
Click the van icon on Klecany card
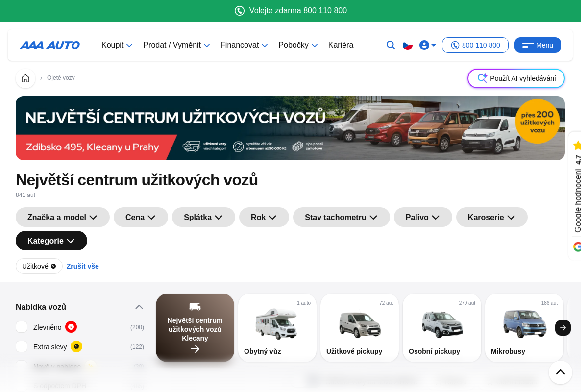click(x=195, y=307)
